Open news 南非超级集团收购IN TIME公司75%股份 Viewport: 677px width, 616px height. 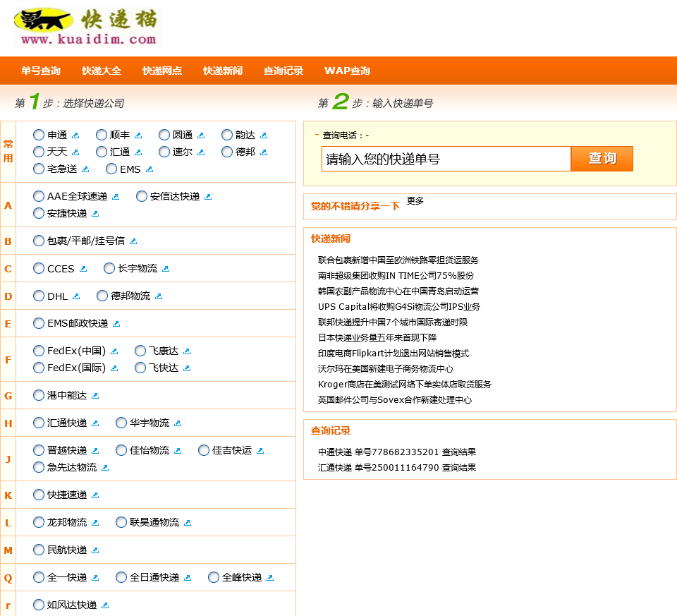[396, 276]
